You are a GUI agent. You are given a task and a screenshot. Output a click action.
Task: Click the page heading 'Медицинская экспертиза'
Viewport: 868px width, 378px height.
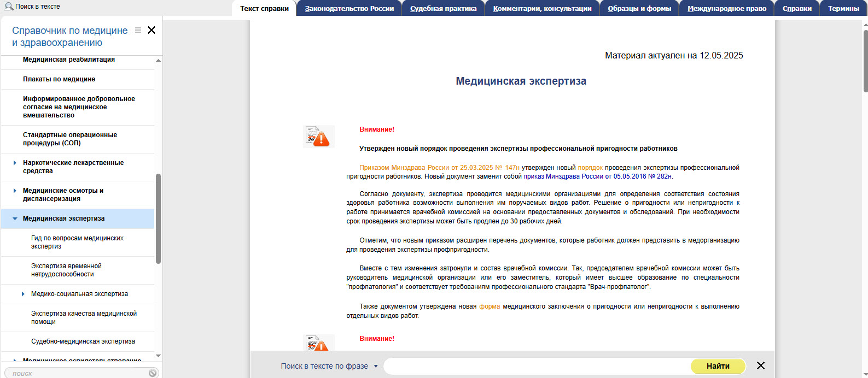[521, 81]
